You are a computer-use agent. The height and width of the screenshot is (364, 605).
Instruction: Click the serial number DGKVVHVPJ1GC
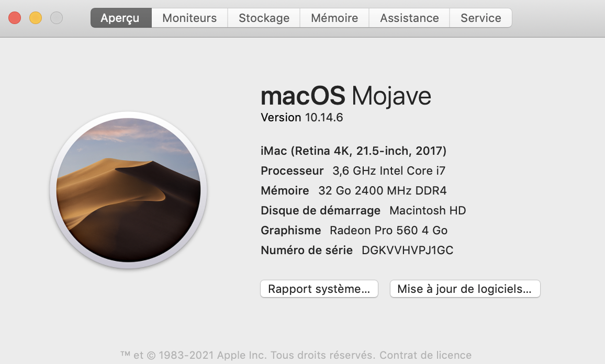tap(407, 250)
